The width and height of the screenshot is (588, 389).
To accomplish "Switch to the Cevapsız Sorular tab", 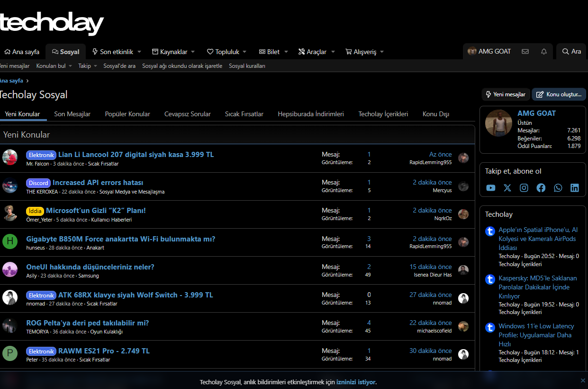I will click(x=188, y=114).
